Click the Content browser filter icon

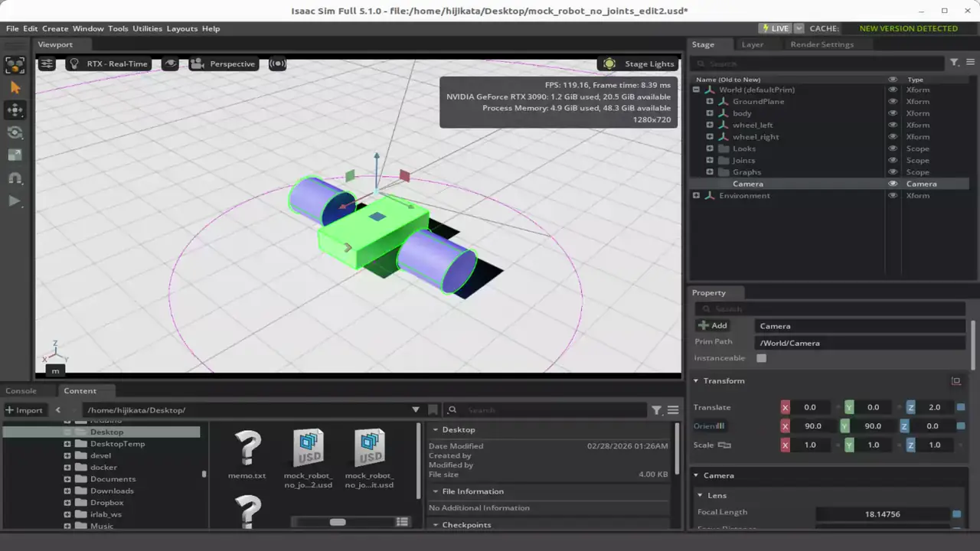656,410
